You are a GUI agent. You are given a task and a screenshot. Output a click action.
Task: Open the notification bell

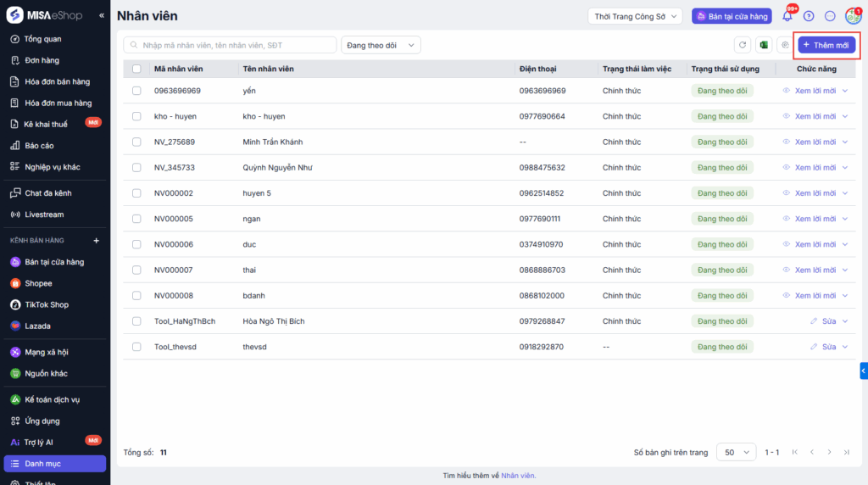pos(787,16)
